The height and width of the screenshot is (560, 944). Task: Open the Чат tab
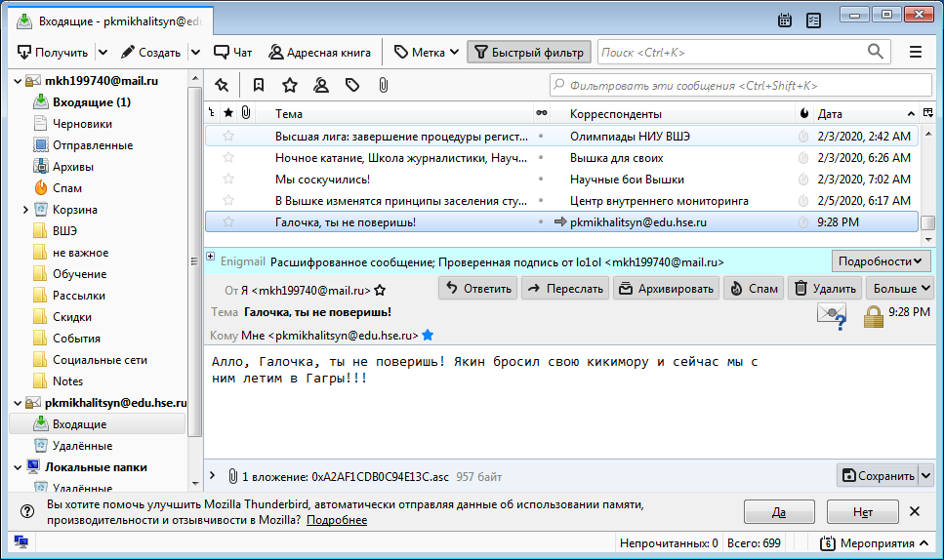coord(233,53)
